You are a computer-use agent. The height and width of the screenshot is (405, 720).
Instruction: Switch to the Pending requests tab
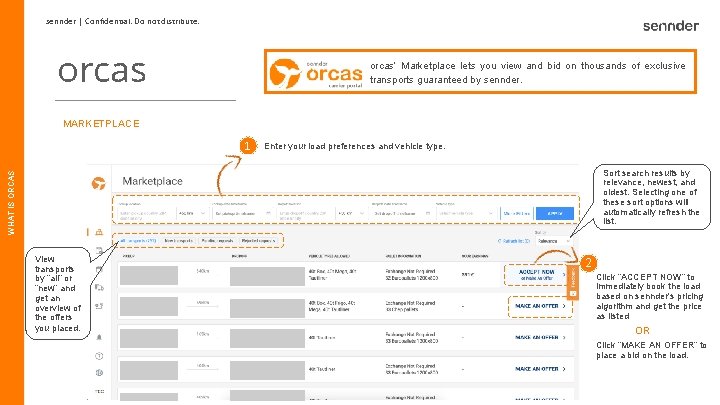(x=217, y=241)
